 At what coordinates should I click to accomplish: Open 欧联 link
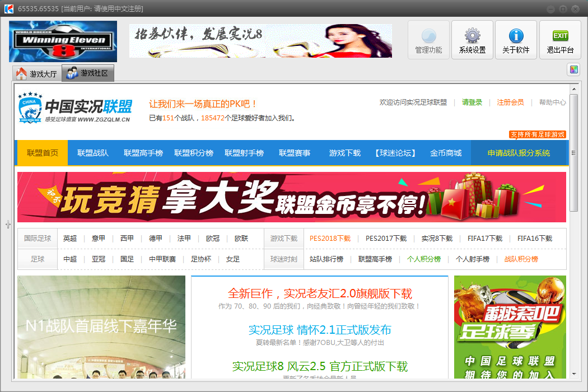(x=241, y=239)
